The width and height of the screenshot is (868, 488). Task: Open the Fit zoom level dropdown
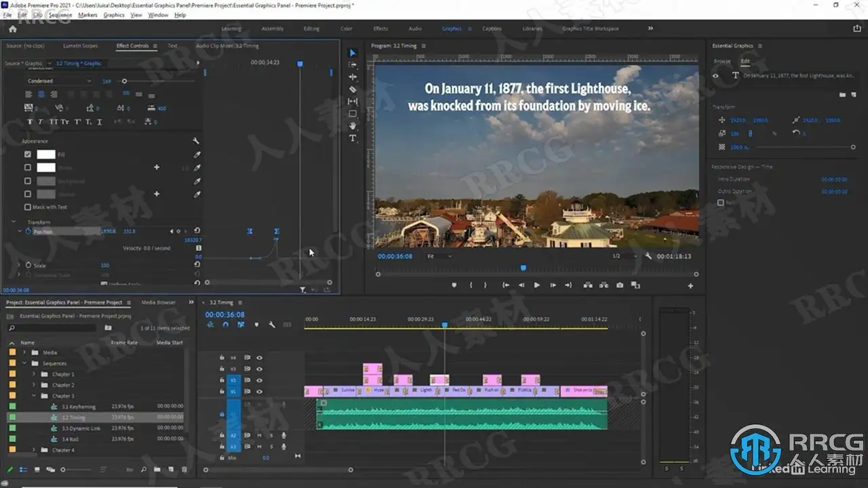[439, 256]
